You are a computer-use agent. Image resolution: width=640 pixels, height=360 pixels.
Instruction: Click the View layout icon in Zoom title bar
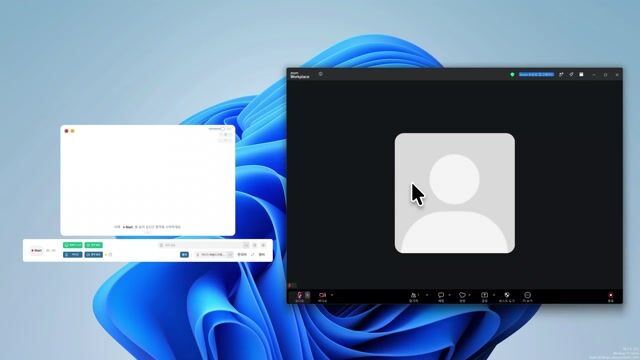pos(581,75)
